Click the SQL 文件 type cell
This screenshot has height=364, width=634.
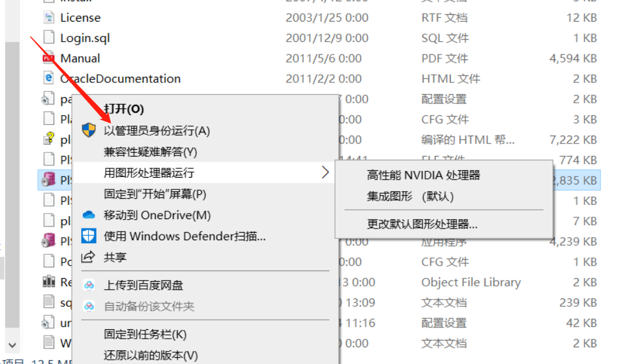[x=445, y=38]
